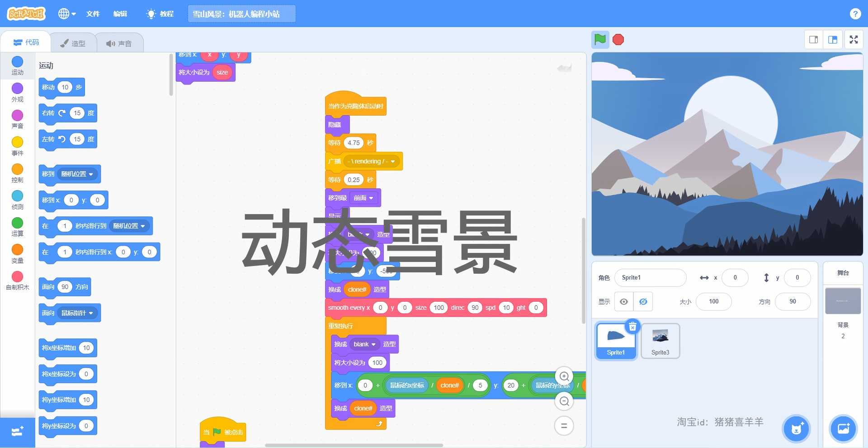Open the add extension button
This screenshot has width=868, height=448.
[17, 432]
